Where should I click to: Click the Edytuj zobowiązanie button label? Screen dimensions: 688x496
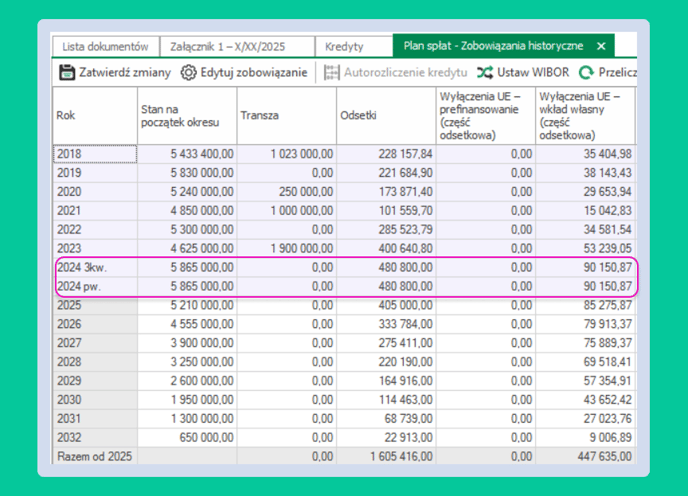pyautogui.click(x=254, y=72)
